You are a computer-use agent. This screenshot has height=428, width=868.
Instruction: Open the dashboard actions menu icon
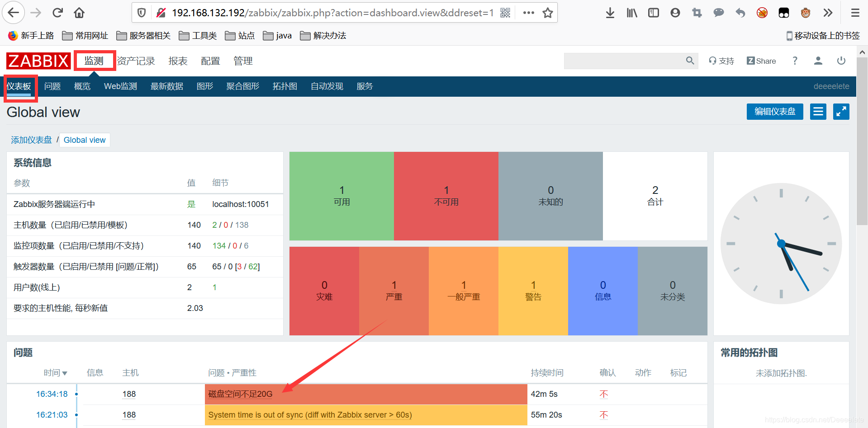click(x=818, y=111)
